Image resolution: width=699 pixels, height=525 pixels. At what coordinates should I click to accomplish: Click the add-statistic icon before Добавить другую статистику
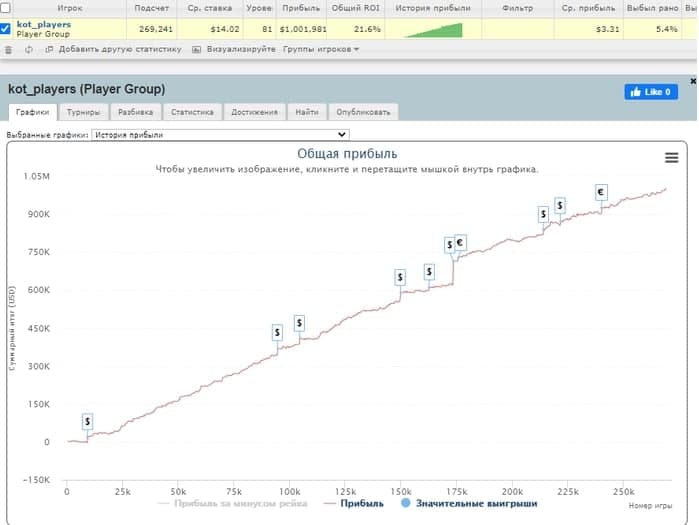[x=49, y=49]
